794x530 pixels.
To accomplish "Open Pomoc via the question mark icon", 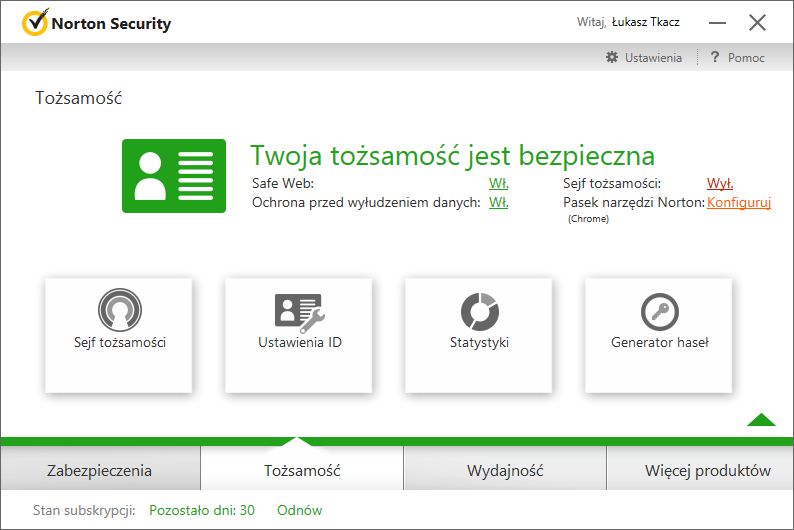I will [x=714, y=57].
